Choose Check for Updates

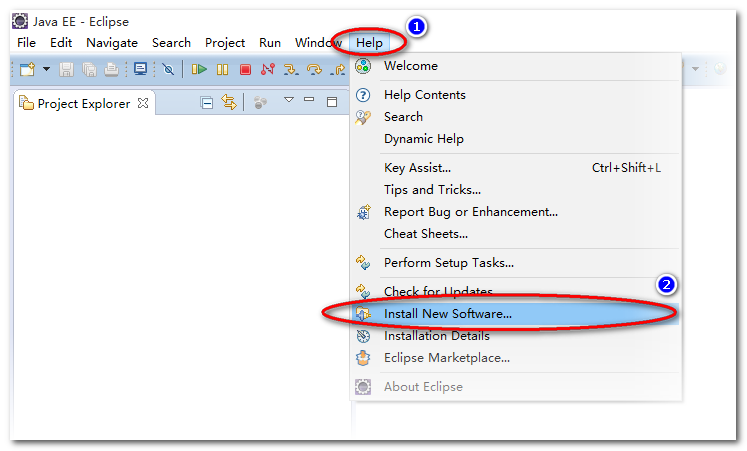tap(516, 291)
